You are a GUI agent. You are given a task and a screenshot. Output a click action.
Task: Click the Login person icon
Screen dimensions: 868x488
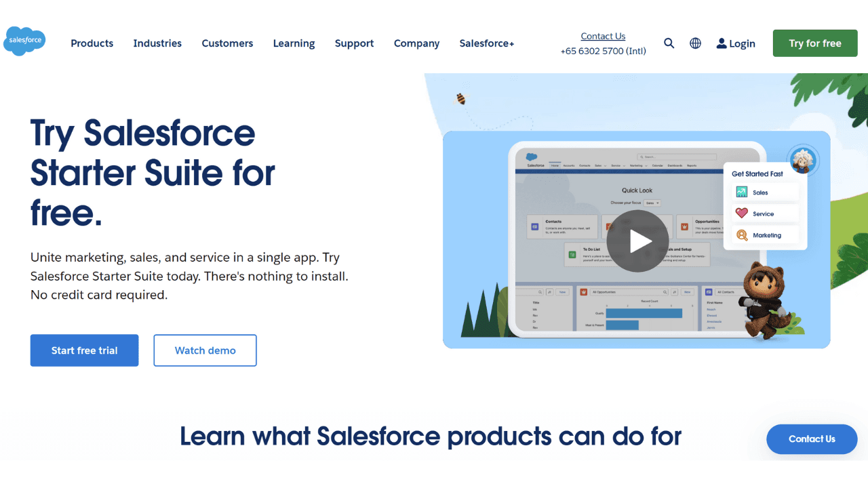point(722,43)
